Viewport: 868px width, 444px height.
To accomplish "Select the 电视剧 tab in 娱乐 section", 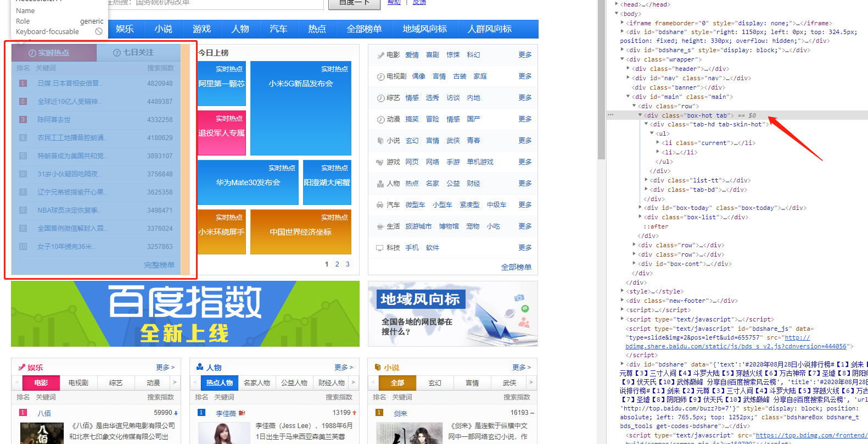I will click(78, 382).
